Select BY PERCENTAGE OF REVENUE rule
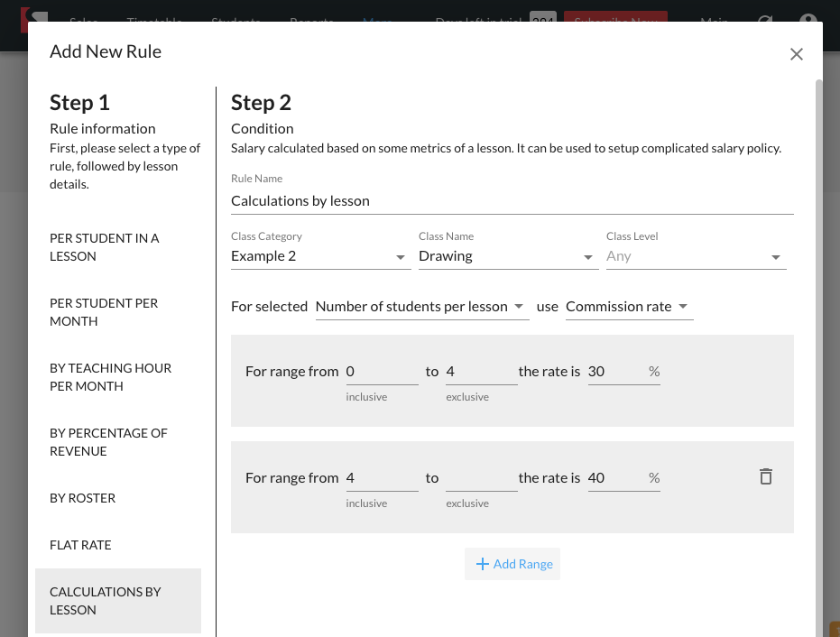Image resolution: width=840 pixels, height=637 pixels. (x=118, y=442)
